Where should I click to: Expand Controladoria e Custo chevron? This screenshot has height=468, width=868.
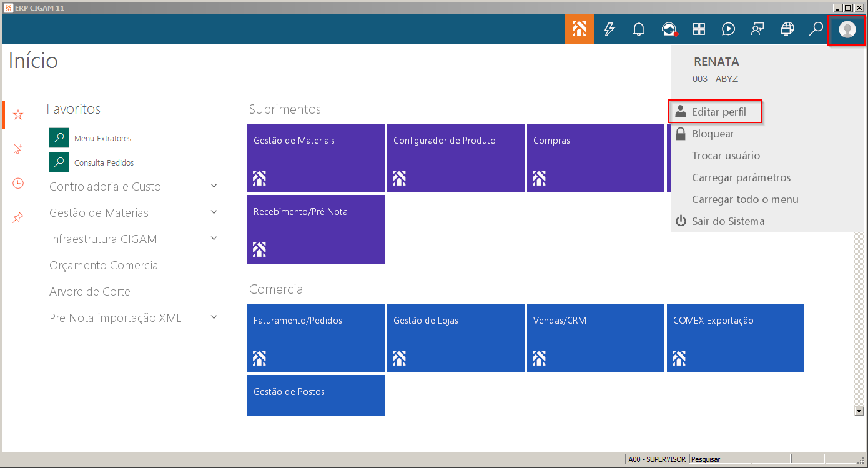pos(214,186)
